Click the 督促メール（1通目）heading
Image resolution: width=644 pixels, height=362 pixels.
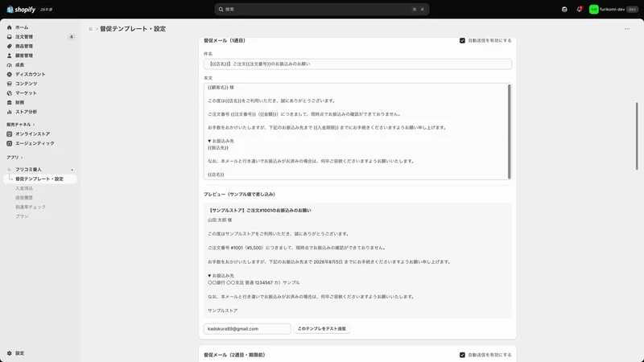(x=225, y=41)
